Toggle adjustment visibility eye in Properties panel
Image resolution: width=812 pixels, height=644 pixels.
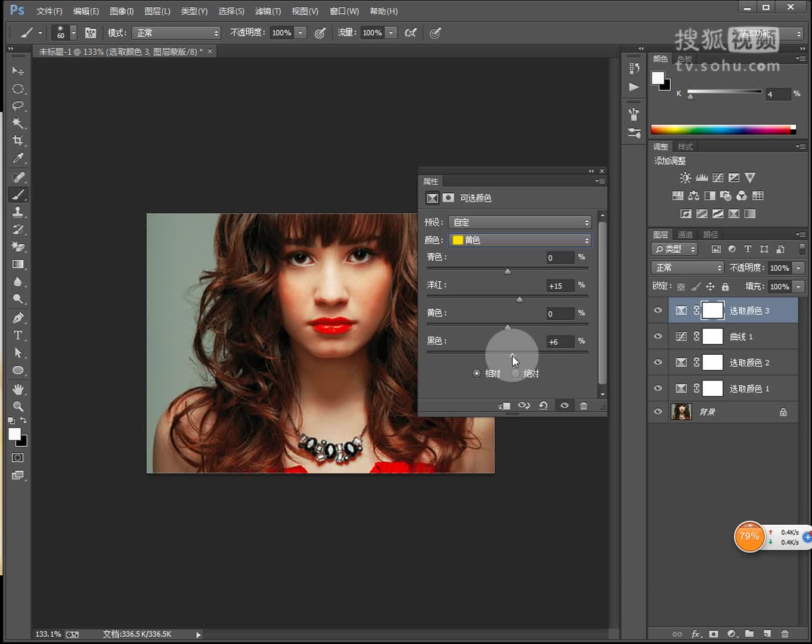[x=564, y=405]
